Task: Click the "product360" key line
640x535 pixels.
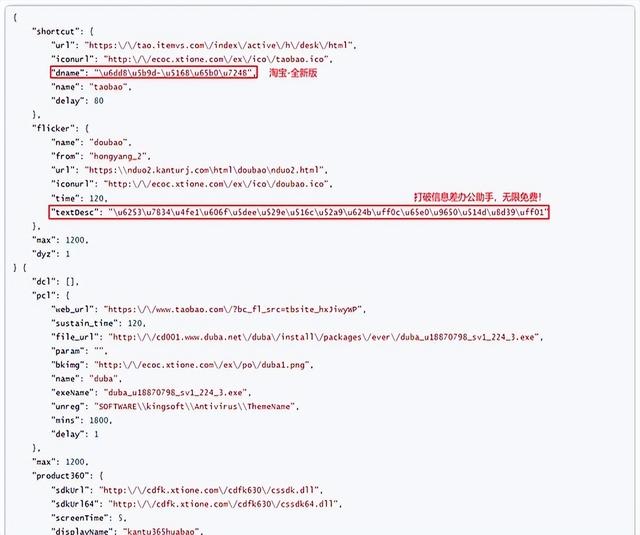Action: (x=68, y=476)
